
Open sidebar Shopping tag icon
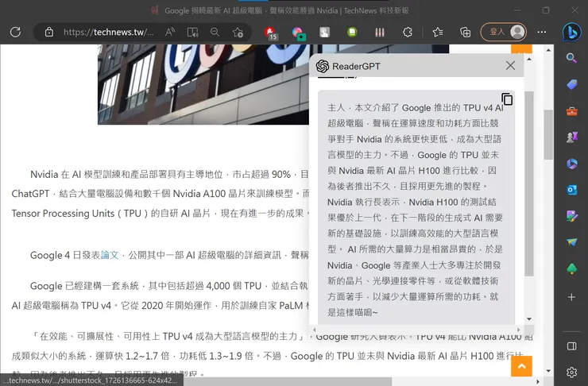click(x=572, y=84)
